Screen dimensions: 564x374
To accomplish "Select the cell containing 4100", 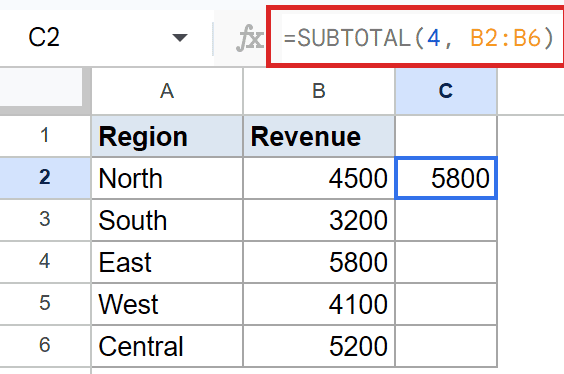I will tap(319, 304).
